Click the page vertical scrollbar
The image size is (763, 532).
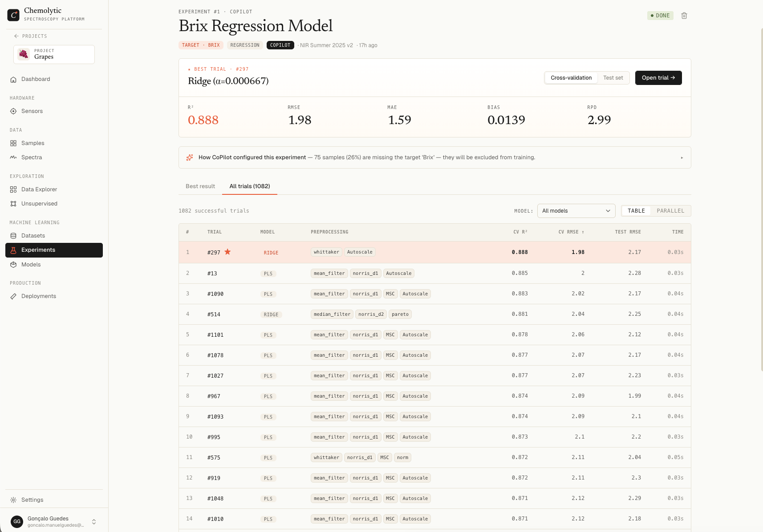click(762, 200)
